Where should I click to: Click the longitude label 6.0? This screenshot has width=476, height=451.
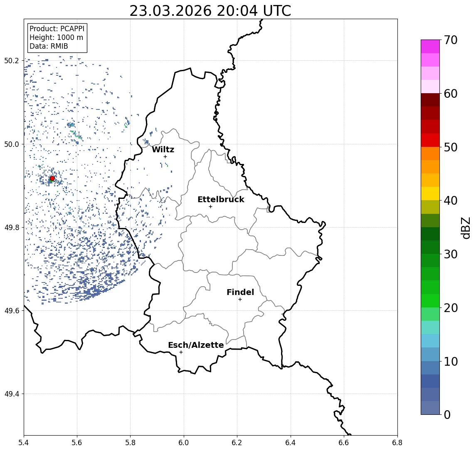tap(184, 443)
